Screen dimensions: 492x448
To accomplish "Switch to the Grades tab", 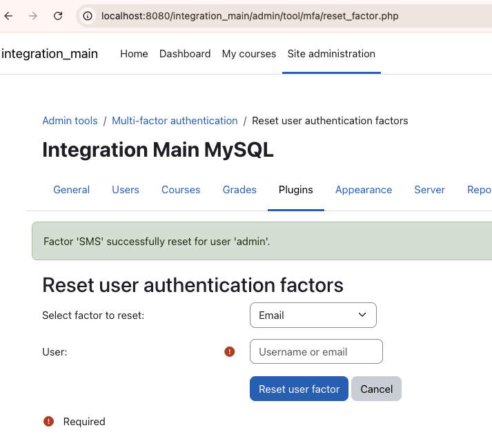I will (x=239, y=190).
